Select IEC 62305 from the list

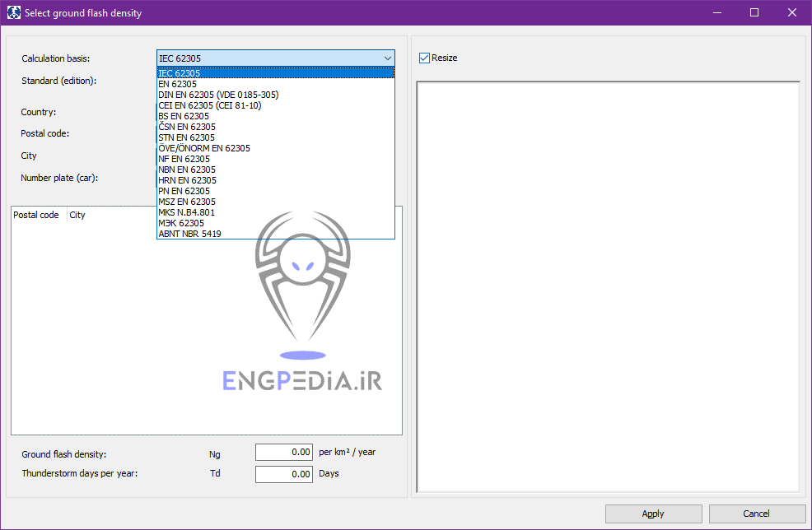pyautogui.click(x=276, y=73)
